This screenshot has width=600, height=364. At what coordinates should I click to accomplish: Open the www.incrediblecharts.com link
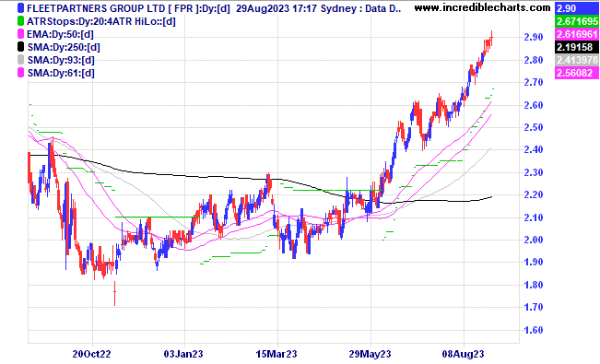click(x=483, y=7)
